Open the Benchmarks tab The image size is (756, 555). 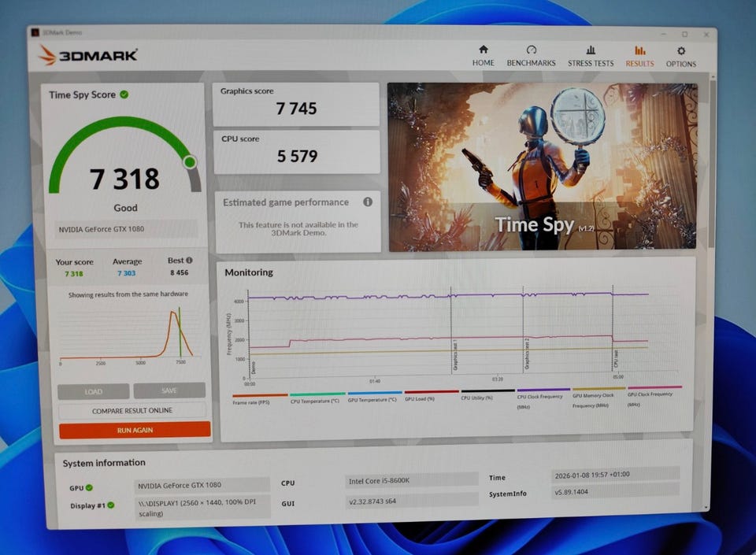tap(531, 56)
